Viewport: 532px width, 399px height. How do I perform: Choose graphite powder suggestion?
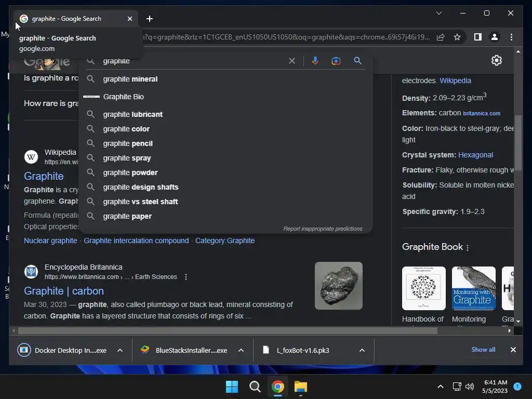pyautogui.click(x=225, y=172)
